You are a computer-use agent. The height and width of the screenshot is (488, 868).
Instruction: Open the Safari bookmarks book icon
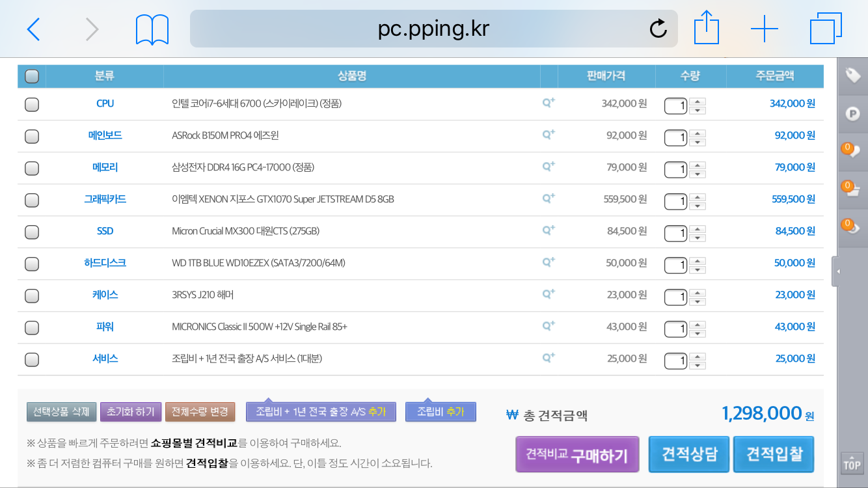tap(152, 29)
